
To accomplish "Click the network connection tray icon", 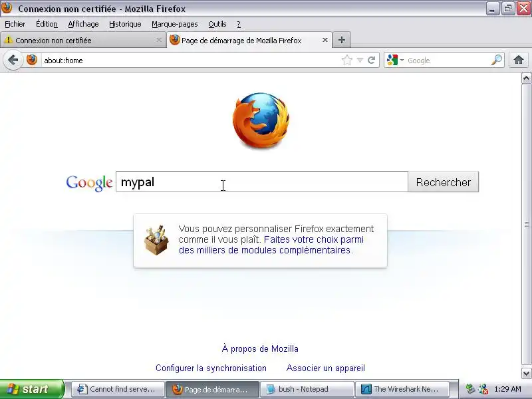I will [483, 389].
